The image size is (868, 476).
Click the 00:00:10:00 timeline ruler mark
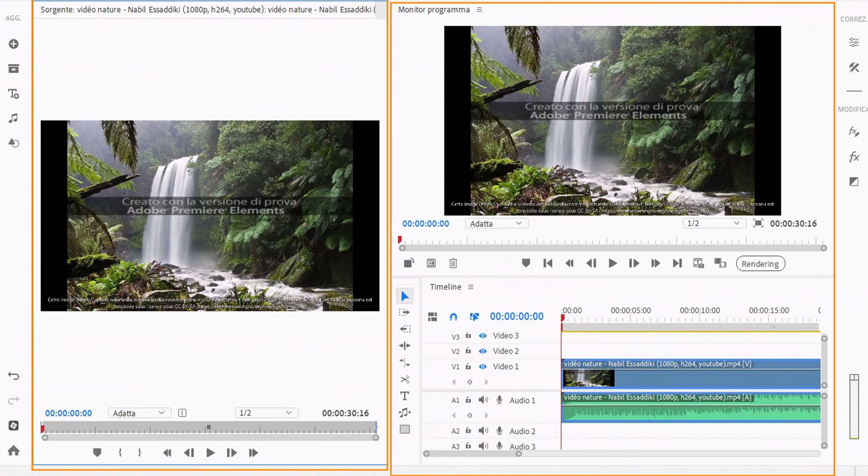coord(700,311)
